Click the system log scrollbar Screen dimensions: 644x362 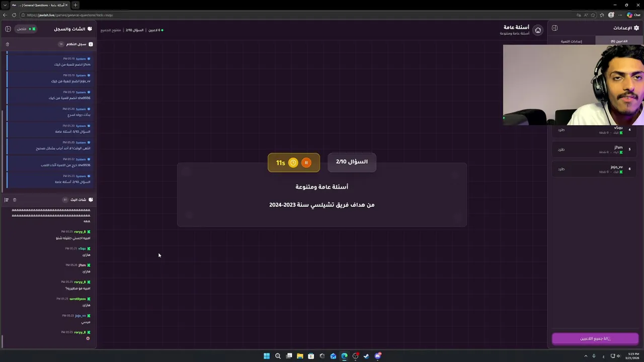click(3, 151)
